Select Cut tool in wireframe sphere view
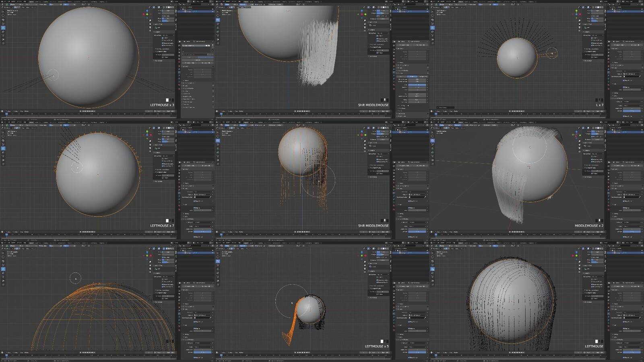This screenshot has height=362, width=644. coord(3,281)
